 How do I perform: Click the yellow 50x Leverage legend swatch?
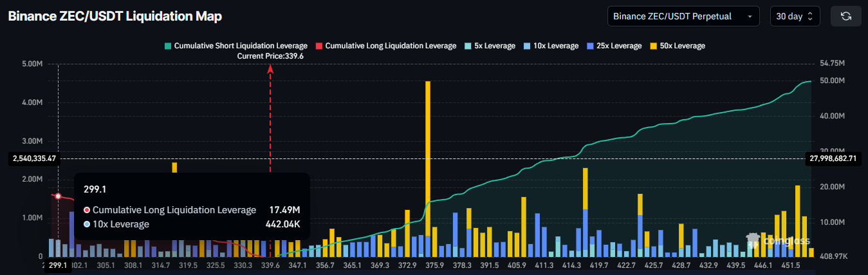pyautogui.click(x=654, y=46)
